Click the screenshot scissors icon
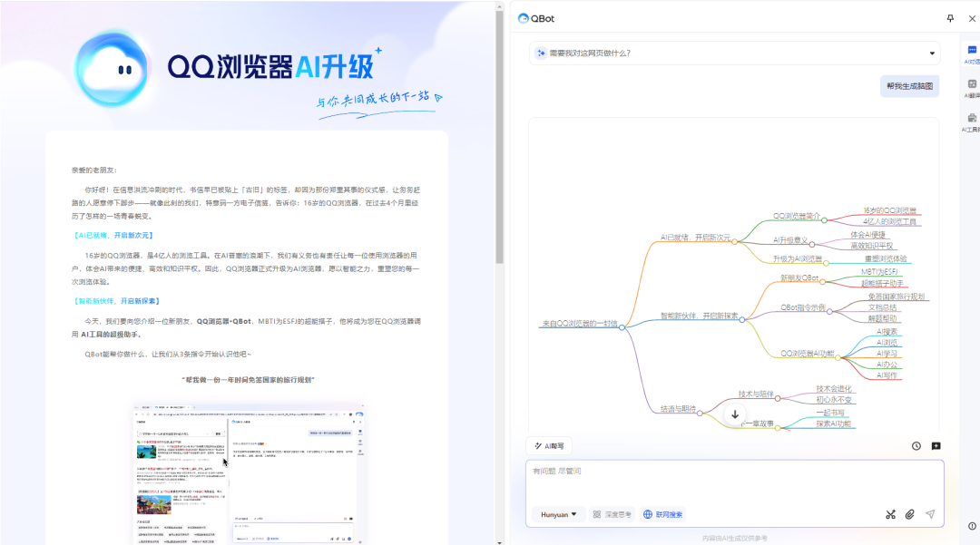 pos(891,514)
